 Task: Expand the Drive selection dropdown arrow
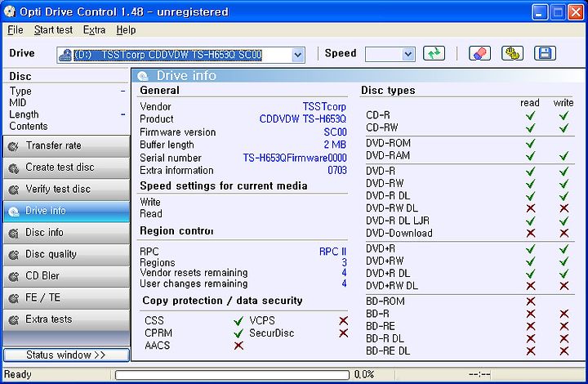point(298,55)
